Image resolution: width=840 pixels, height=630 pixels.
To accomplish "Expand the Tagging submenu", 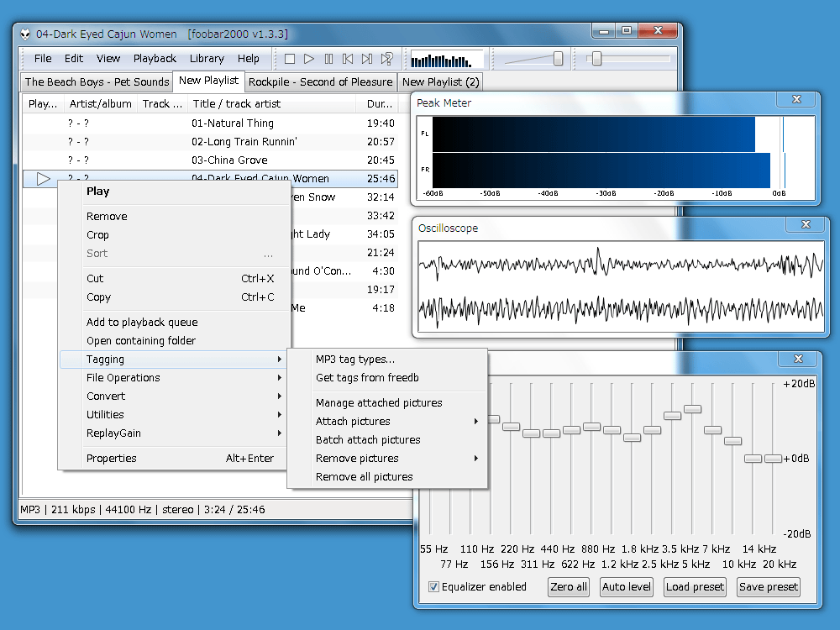I will [x=175, y=360].
